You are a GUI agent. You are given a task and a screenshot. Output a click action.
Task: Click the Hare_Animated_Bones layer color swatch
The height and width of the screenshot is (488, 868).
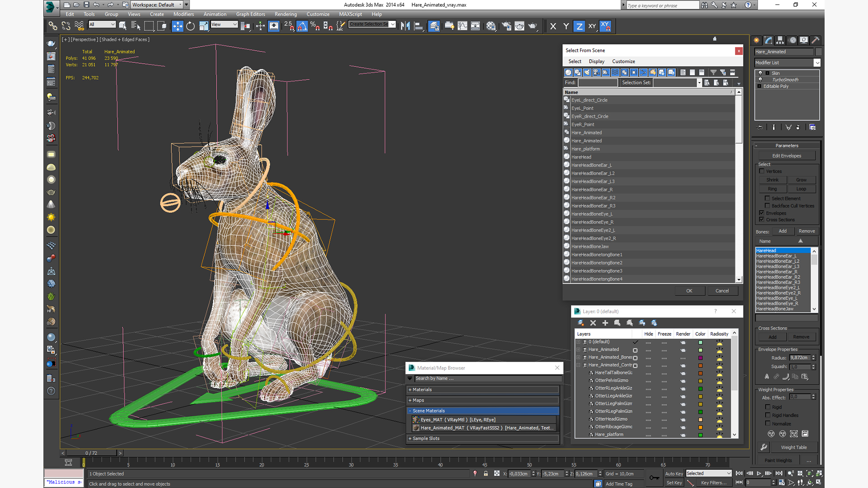[x=700, y=358]
